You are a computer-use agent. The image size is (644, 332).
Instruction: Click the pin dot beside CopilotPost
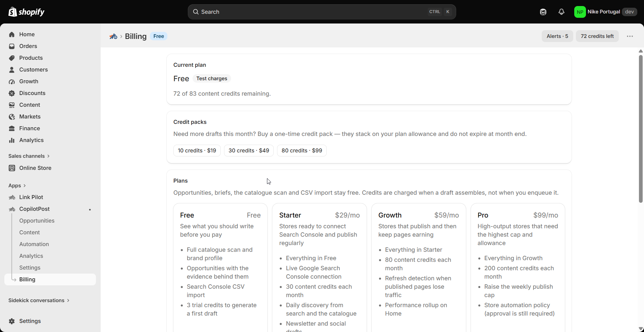pyautogui.click(x=90, y=210)
